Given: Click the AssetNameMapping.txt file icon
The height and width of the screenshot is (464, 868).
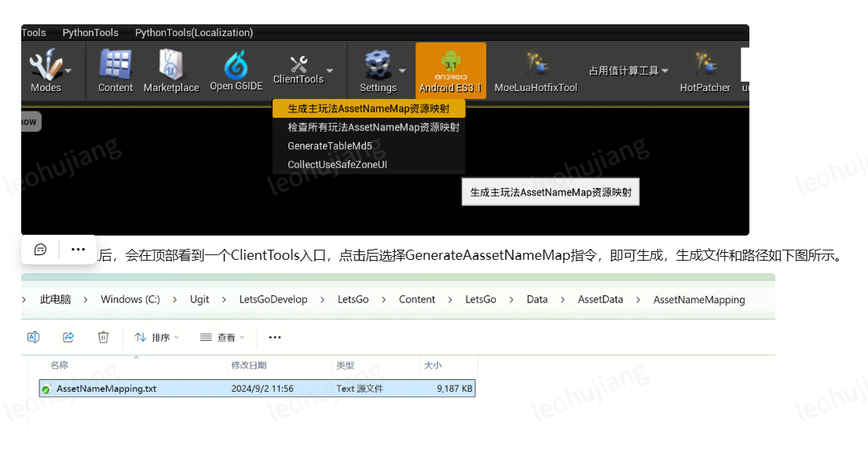Looking at the screenshot, I should [46, 389].
